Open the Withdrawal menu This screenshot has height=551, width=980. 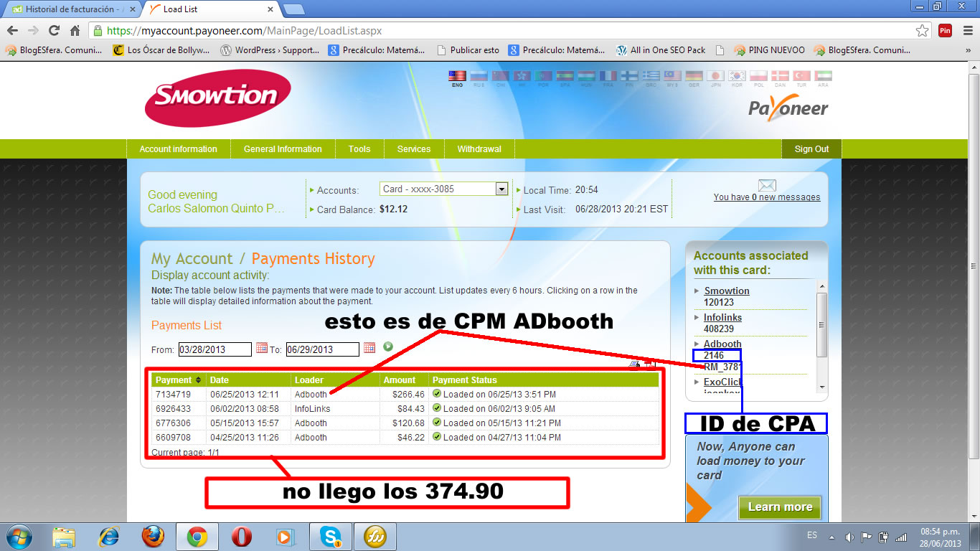[479, 149]
